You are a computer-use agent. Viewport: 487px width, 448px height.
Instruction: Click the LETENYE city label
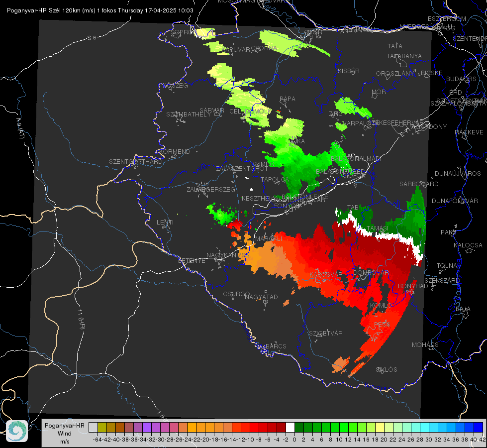point(192,260)
